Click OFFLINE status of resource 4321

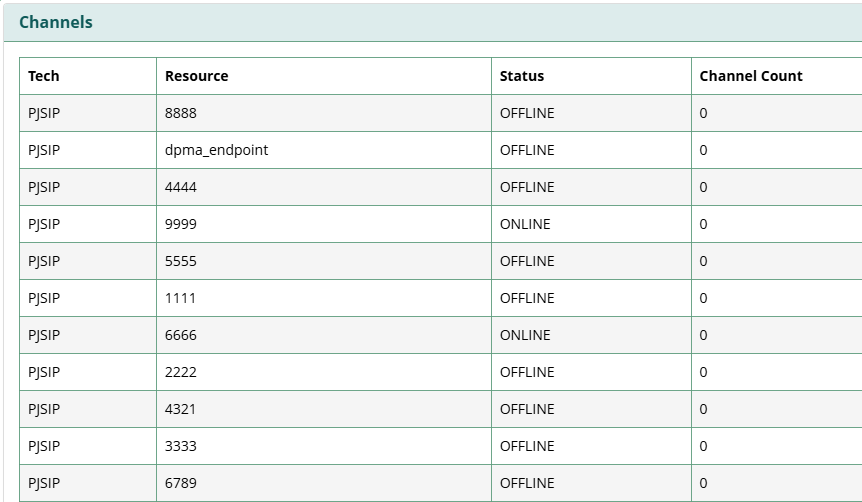point(527,409)
